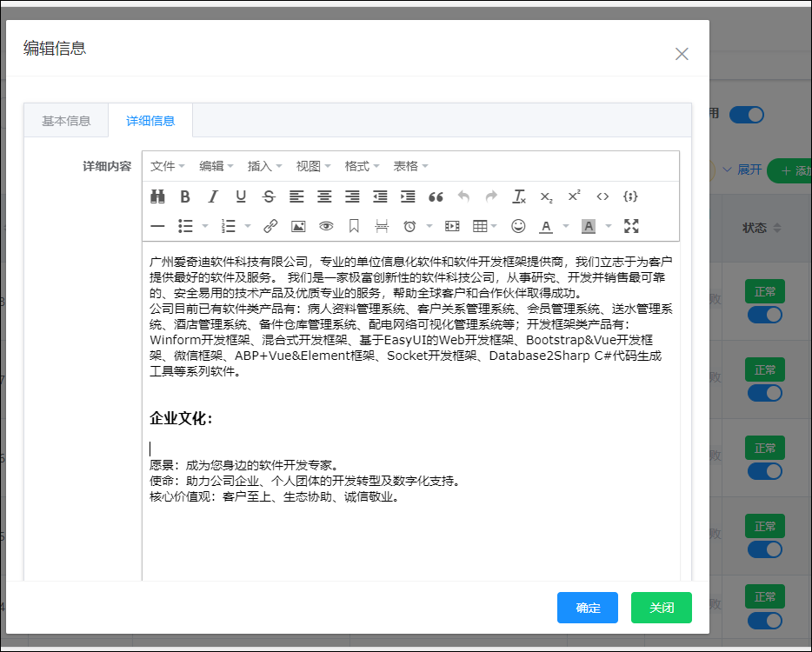Open the 格式 menu
812x652 pixels.
362,166
